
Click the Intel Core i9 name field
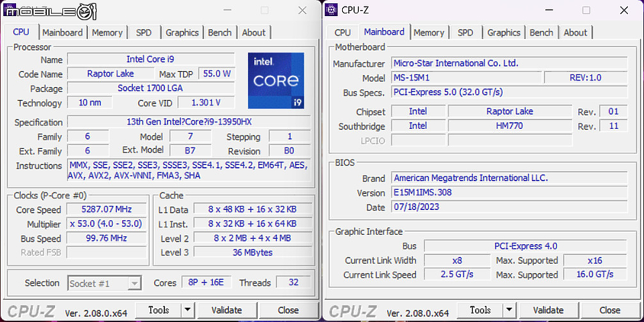151,59
